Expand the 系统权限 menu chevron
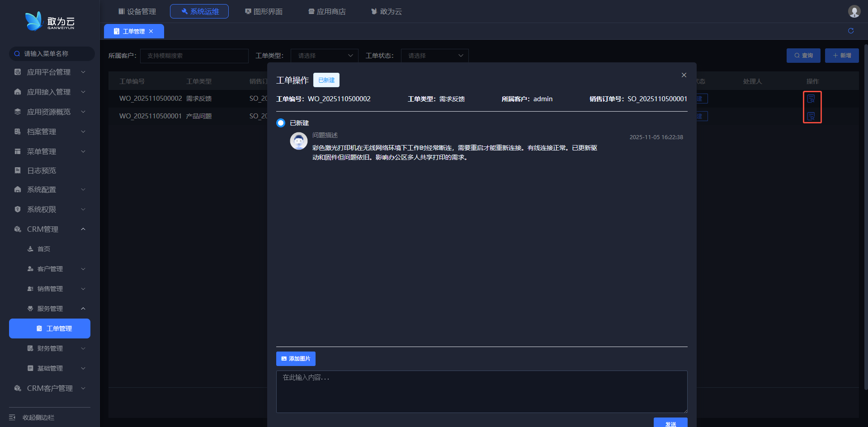Viewport: 868px width, 427px height. pos(83,209)
